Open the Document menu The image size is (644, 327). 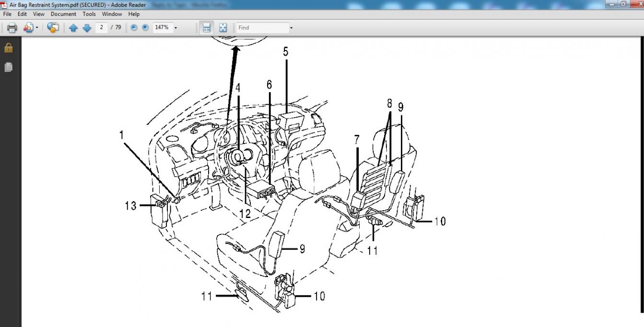tap(63, 14)
